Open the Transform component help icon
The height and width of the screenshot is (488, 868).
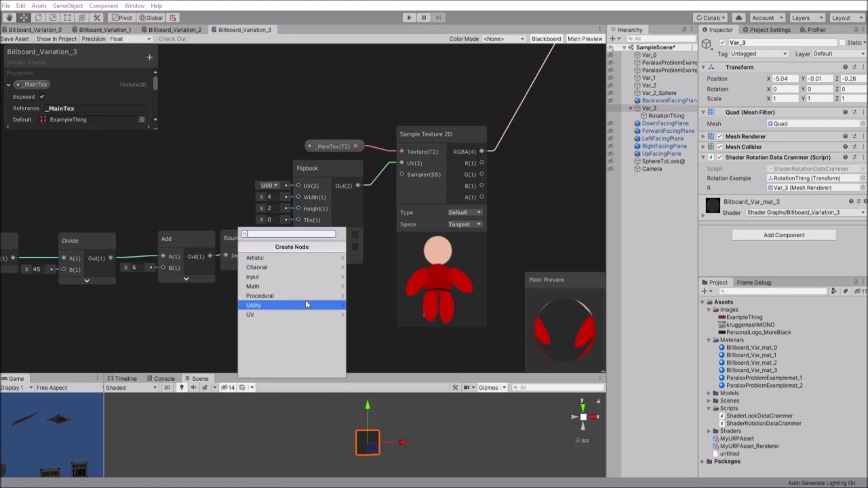(845, 67)
